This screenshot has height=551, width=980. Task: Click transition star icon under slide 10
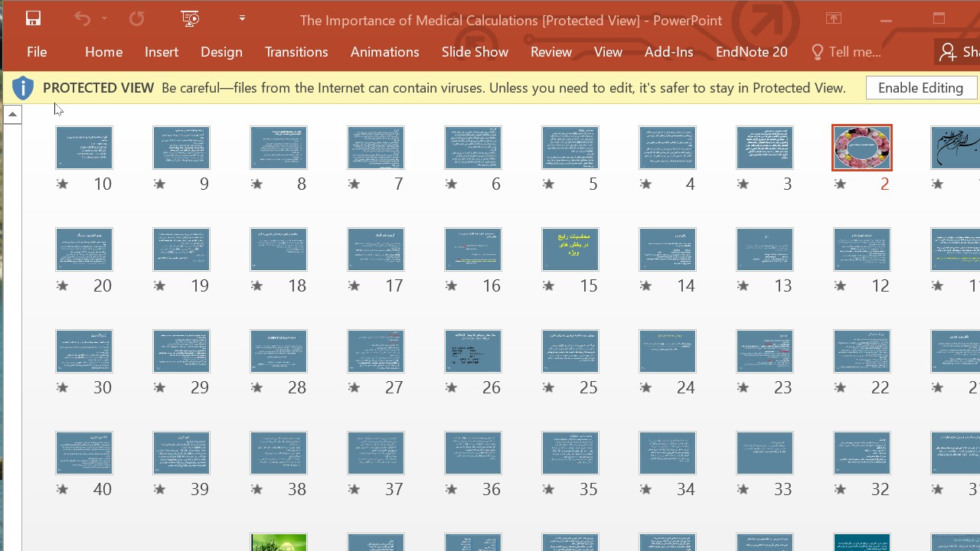(62, 184)
